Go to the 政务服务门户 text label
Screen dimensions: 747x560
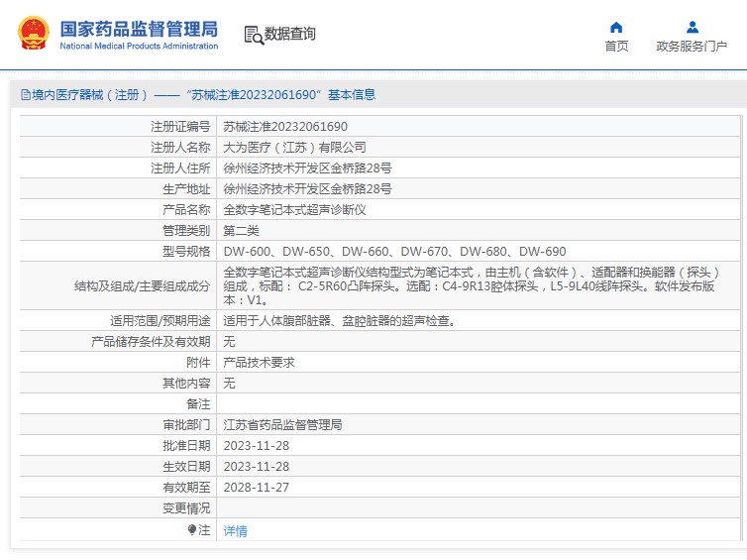point(692,47)
